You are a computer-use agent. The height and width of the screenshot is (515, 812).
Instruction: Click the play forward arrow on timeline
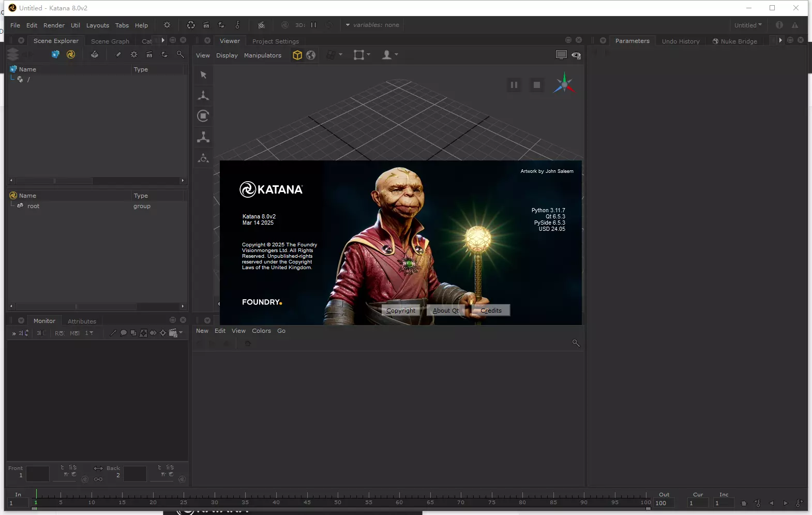pyautogui.click(x=785, y=503)
